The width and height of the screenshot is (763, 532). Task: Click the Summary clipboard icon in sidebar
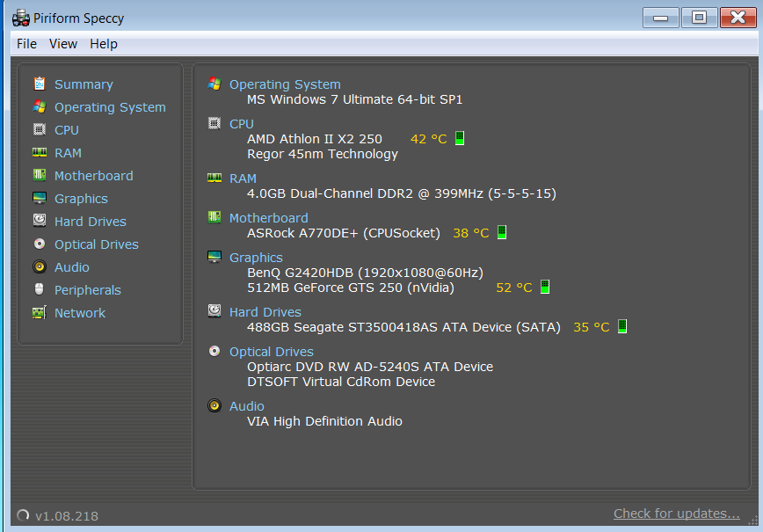click(x=40, y=84)
